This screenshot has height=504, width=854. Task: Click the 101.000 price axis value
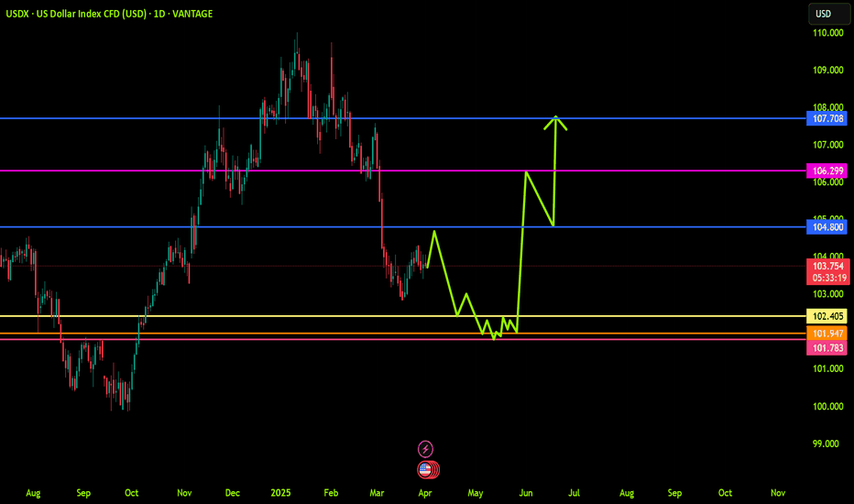827,369
